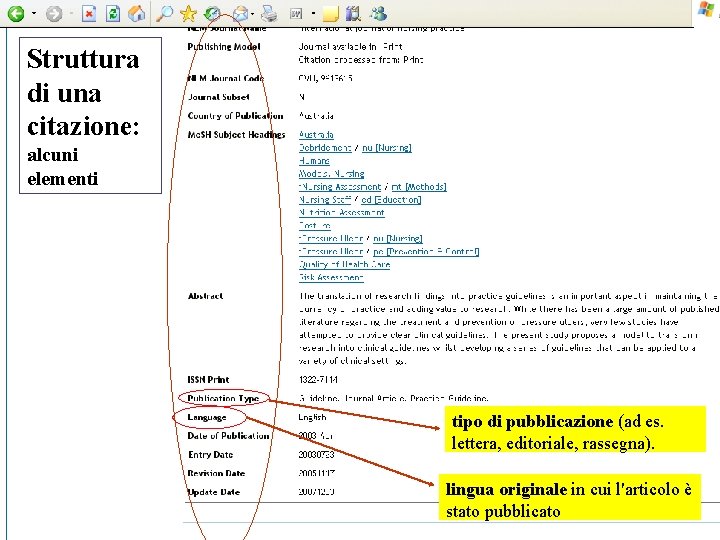Open Favorites with the yellow star icon
The width and height of the screenshot is (720, 540).
click(188, 14)
